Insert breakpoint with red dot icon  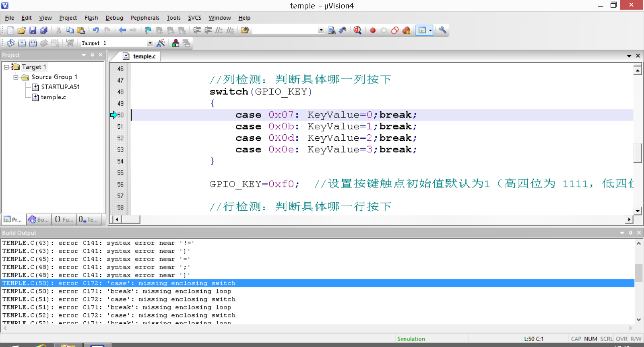[373, 30]
